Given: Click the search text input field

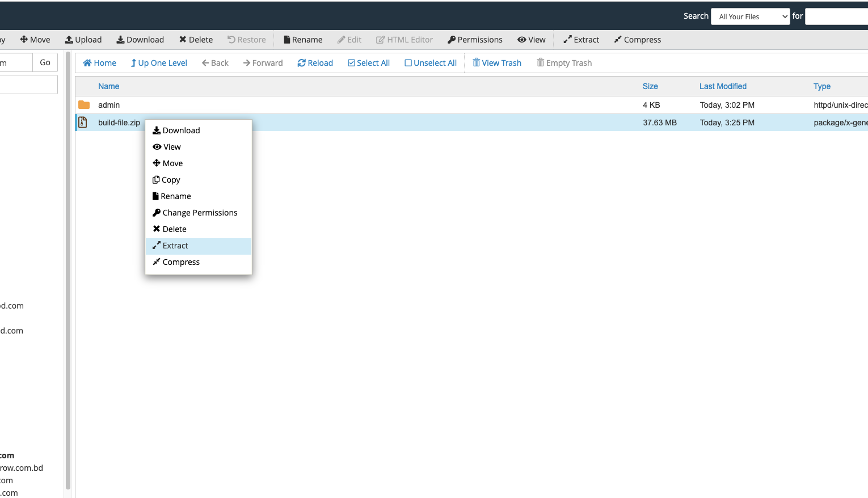Looking at the screenshot, I should click(x=837, y=16).
